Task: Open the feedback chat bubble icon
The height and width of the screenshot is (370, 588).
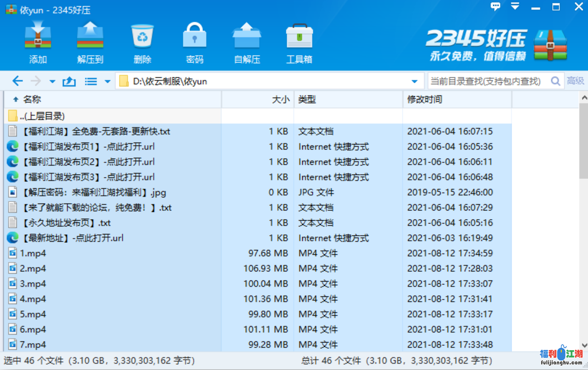Action: click(496, 7)
